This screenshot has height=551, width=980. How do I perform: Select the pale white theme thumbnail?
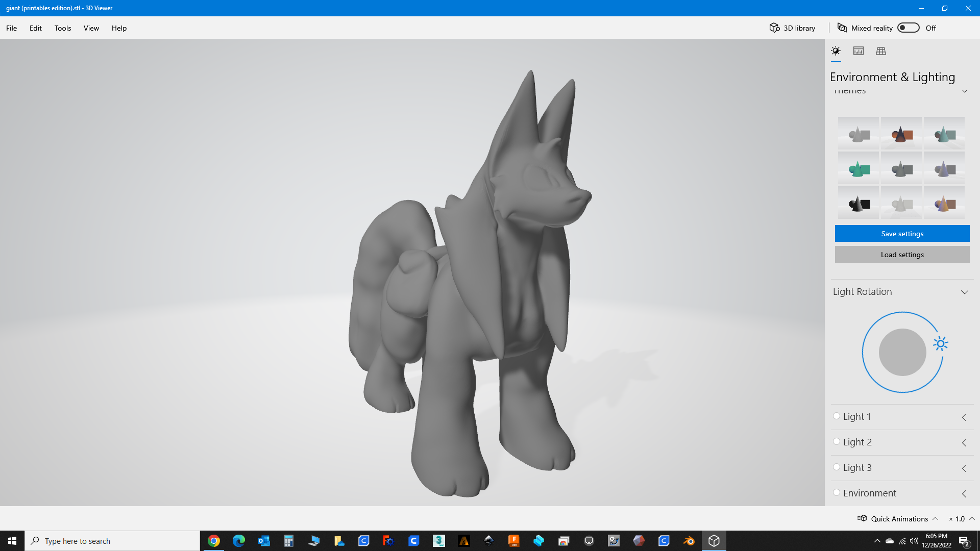pyautogui.click(x=901, y=203)
